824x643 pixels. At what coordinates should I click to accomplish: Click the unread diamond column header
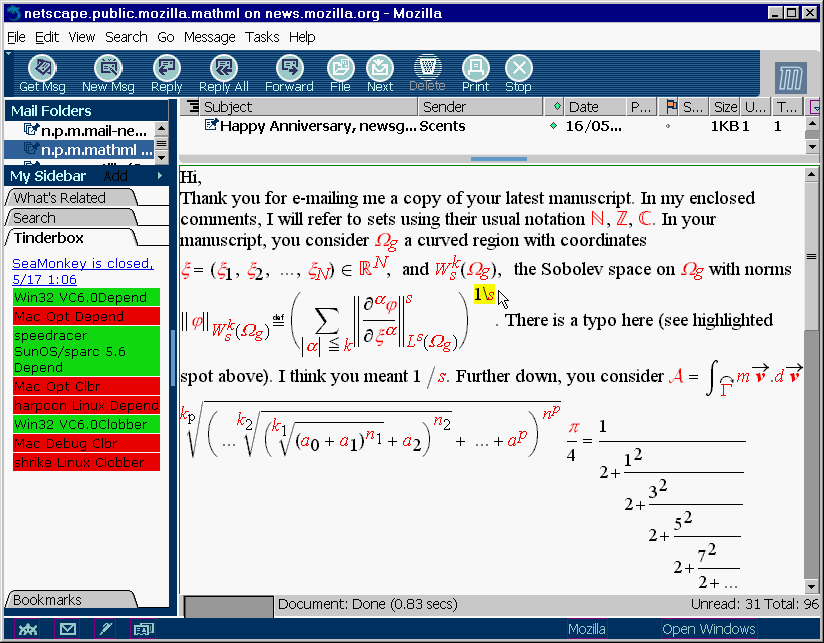tap(557, 107)
